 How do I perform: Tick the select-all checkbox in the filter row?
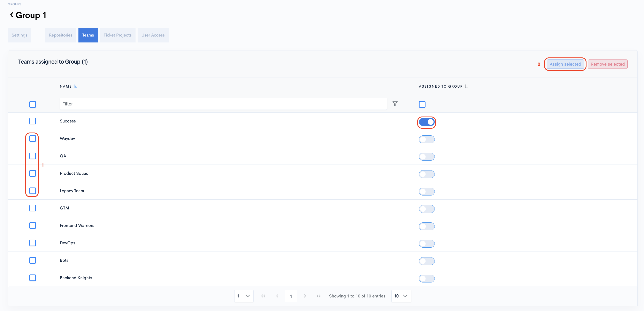[32, 104]
